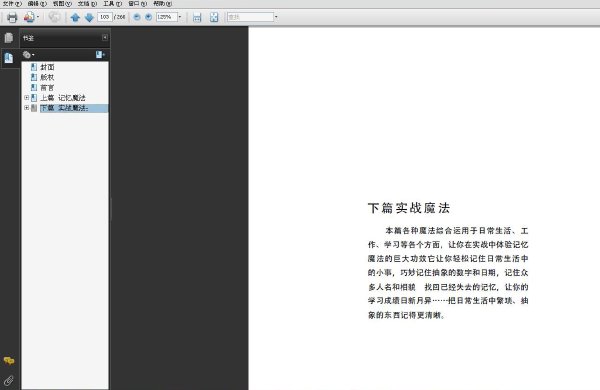Open the 编辑 (Edit) menu

[37, 3]
